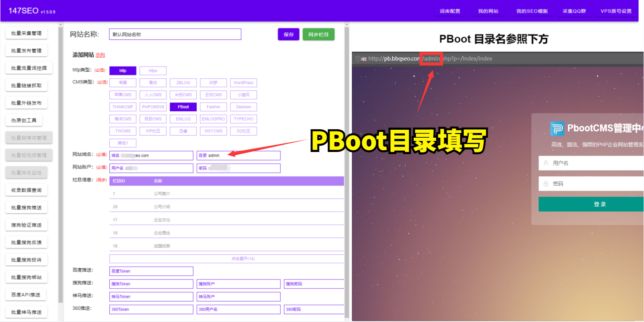Click the 网站账户 密码 input field
644x322 pixels.
pyautogui.click(x=238, y=168)
